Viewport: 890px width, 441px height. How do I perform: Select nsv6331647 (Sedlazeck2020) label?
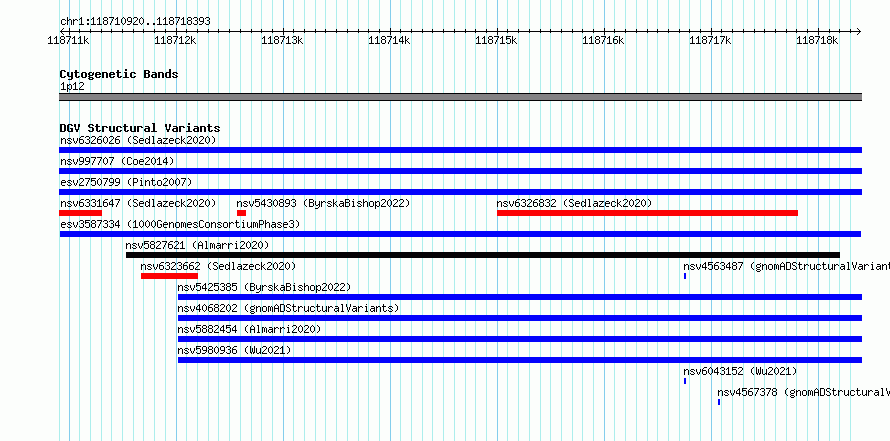[x=138, y=203]
